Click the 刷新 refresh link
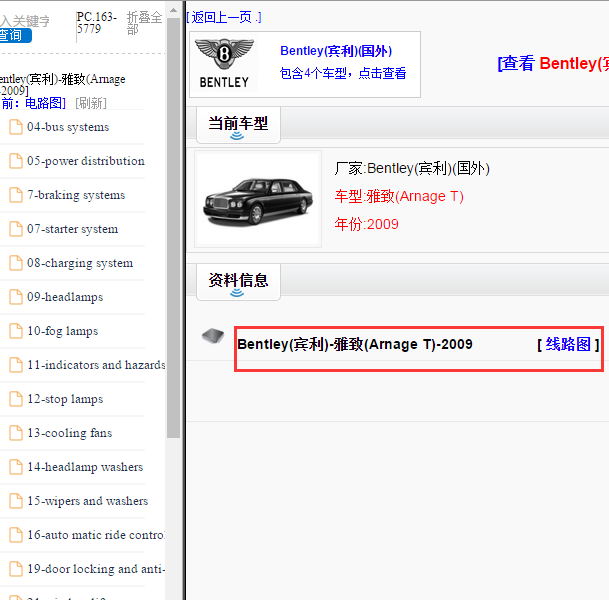This screenshot has height=600, width=609. pyautogui.click(x=91, y=103)
